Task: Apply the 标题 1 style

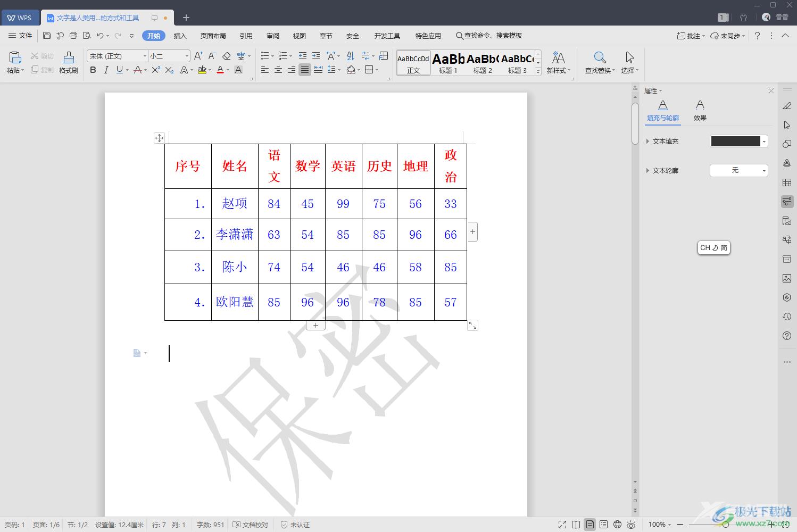Action: point(448,63)
